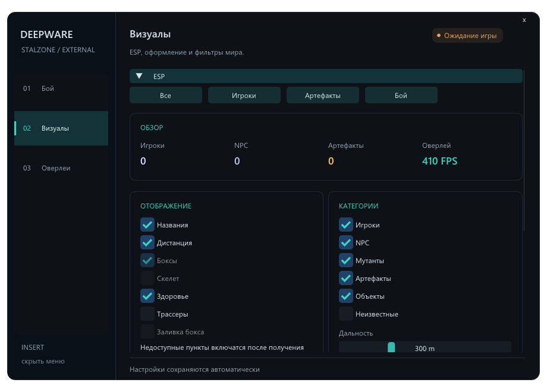This screenshot has width=547, height=392.
Task: Select the Визуалы menu section
Action: pyautogui.click(x=61, y=128)
